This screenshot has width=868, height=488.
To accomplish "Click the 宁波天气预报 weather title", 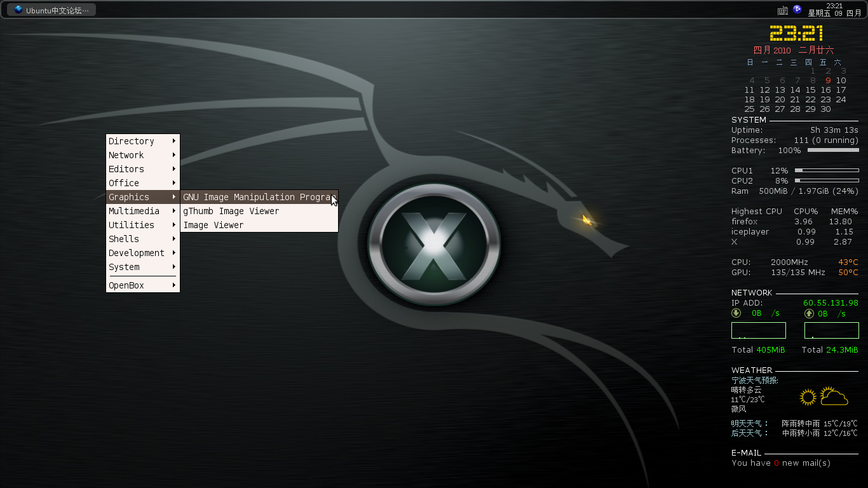I will tap(755, 381).
